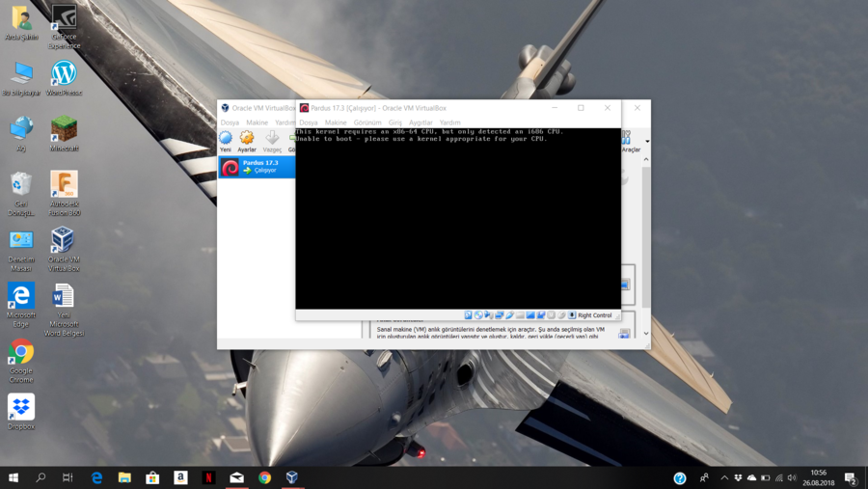Click the dual-screen recording indicator in VM status bar
Image resolution: width=868 pixels, height=489 pixels.
point(541,315)
